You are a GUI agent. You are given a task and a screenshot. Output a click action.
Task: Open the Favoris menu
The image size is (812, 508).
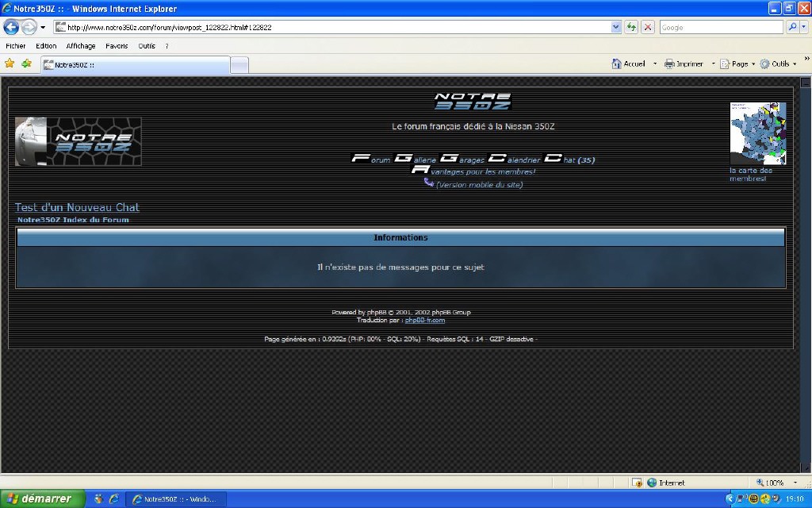point(117,46)
